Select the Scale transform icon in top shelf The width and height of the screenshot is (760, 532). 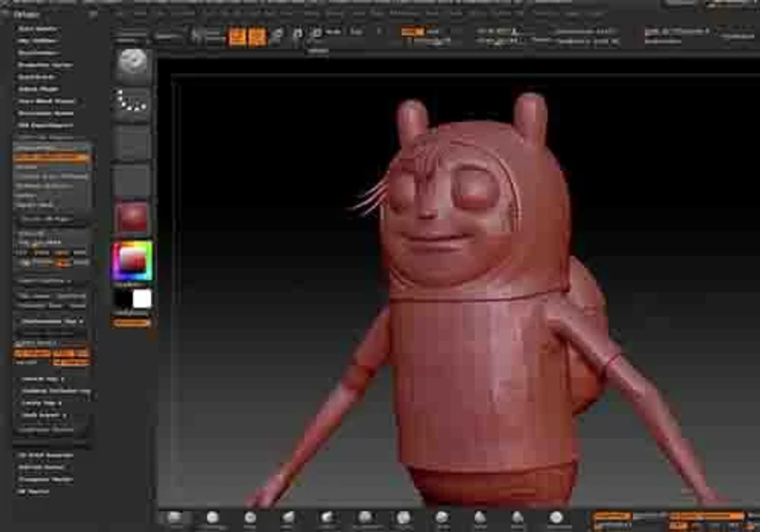click(297, 34)
